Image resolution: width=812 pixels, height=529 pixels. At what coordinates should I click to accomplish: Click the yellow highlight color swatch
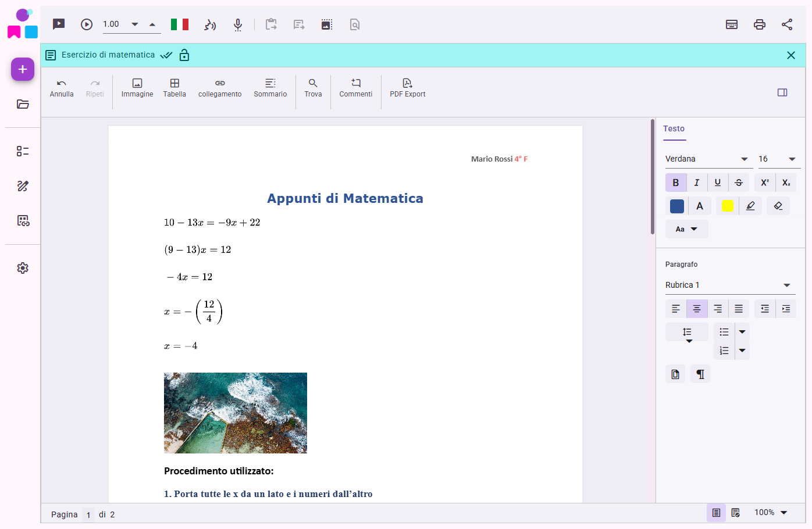click(728, 206)
